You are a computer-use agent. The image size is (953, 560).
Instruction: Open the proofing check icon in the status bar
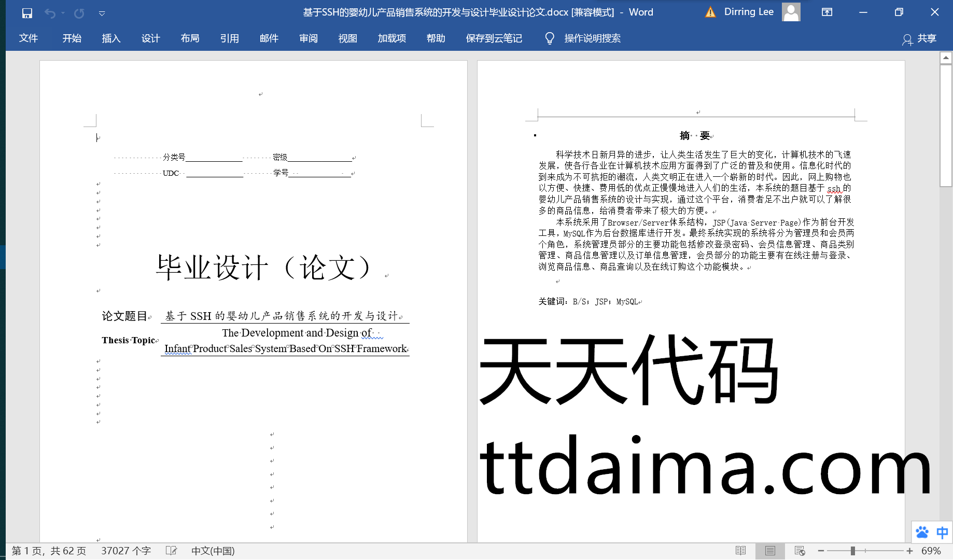point(171,551)
